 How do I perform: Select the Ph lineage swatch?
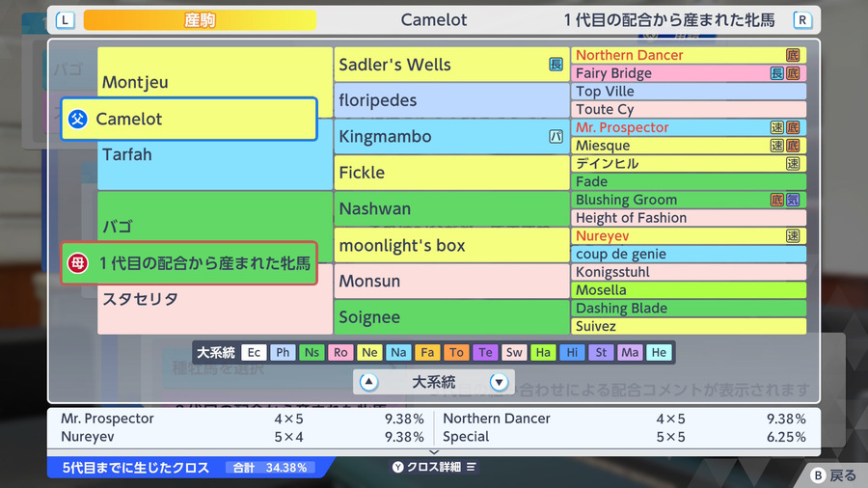click(x=283, y=352)
